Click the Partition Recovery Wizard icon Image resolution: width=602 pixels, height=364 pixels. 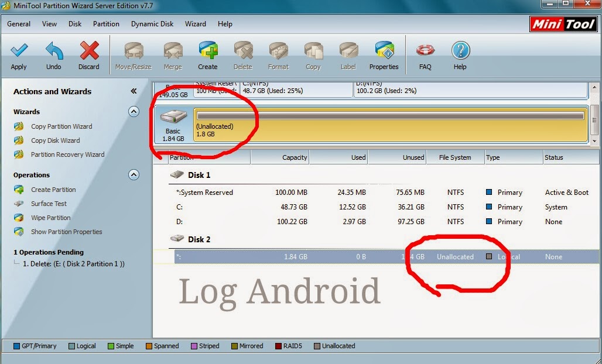18,154
